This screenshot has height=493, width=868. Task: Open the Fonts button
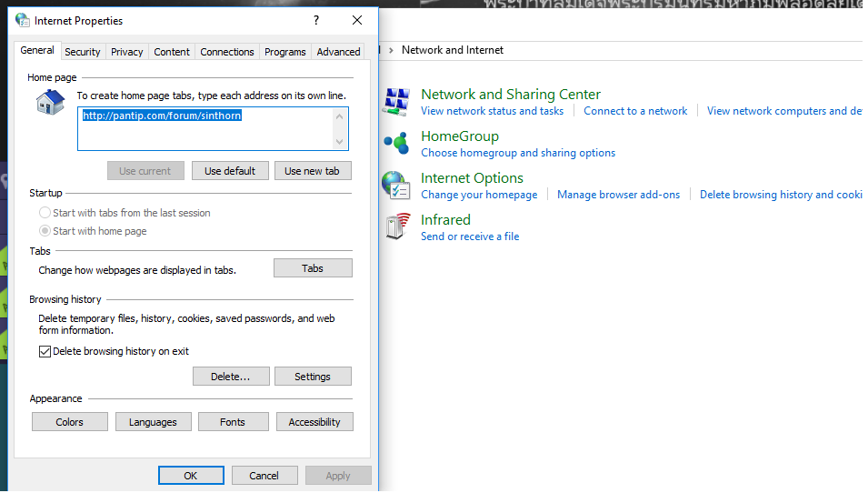point(233,422)
